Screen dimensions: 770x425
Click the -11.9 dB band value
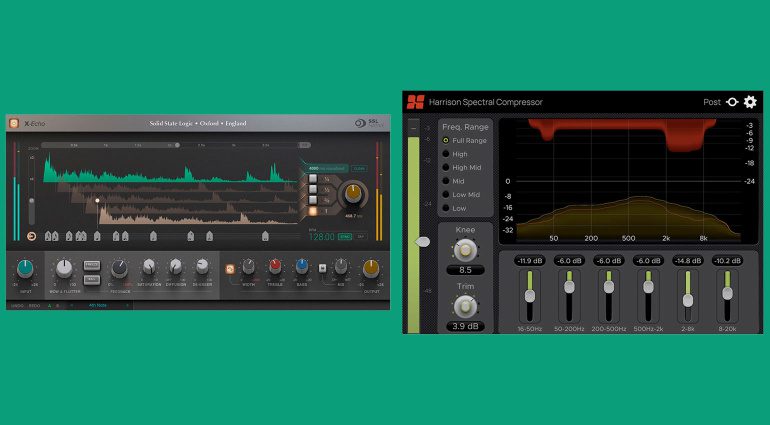pos(530,261)
